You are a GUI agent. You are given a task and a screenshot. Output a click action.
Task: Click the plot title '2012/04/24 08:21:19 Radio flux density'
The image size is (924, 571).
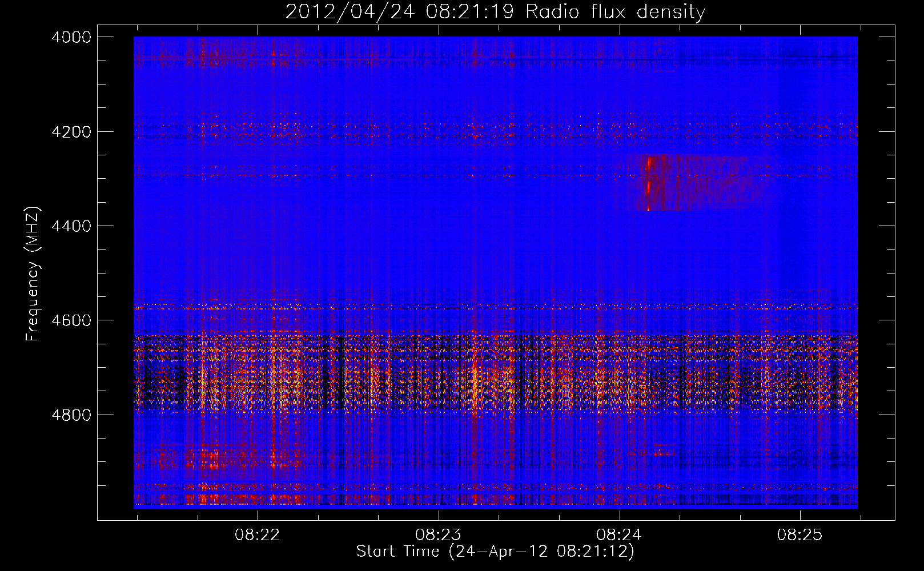(x=495, y=11)
